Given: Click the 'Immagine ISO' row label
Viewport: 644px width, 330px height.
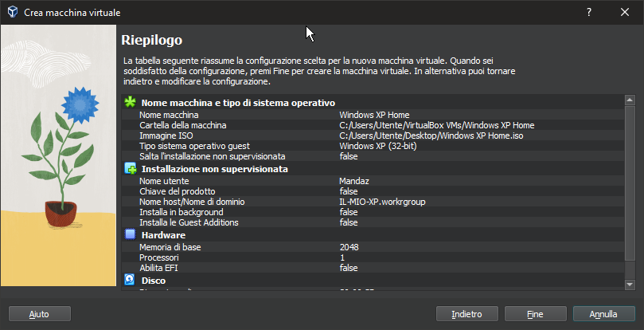Looking at the screenshot, I should click(166, 136).
